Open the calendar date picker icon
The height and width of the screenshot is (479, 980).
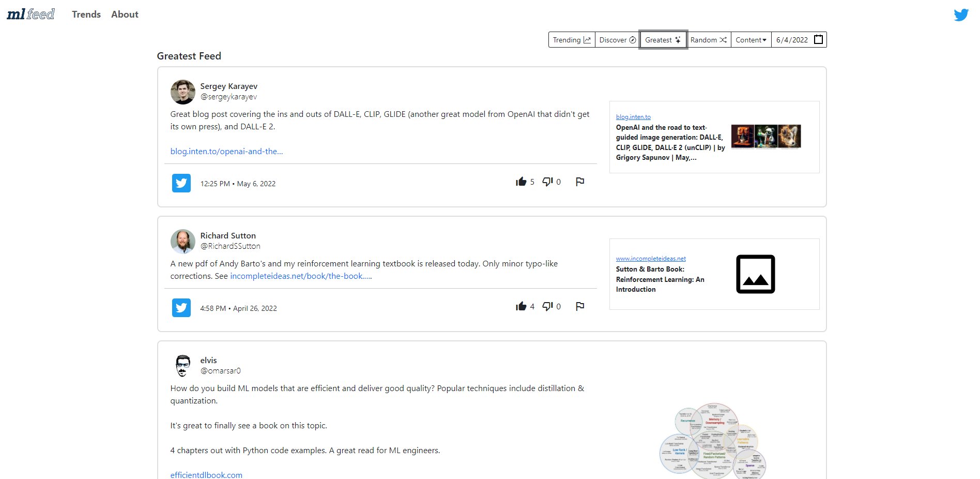[x=818, y=39]
